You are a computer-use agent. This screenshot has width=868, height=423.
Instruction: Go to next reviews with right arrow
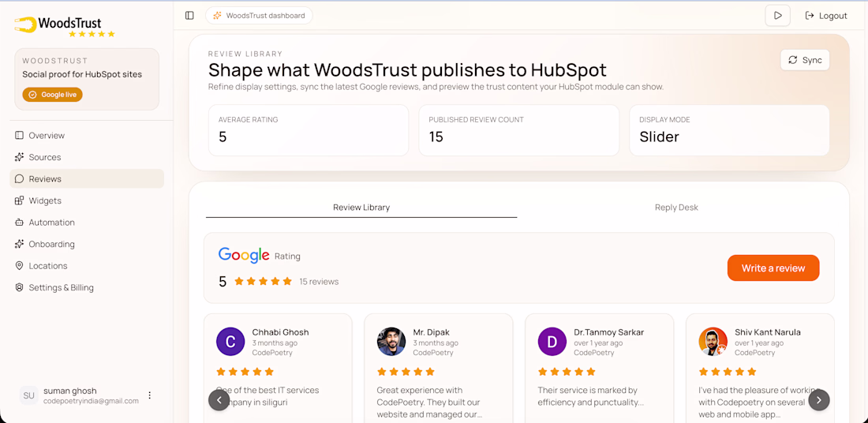pos(819,400)
